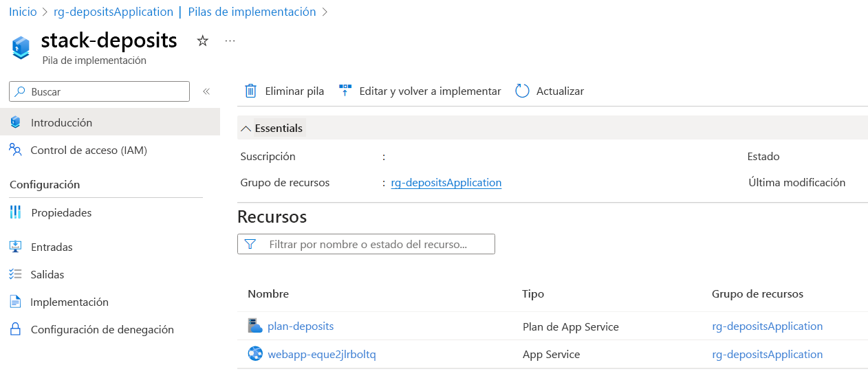Click the Suscripción label

click(268, 157)
